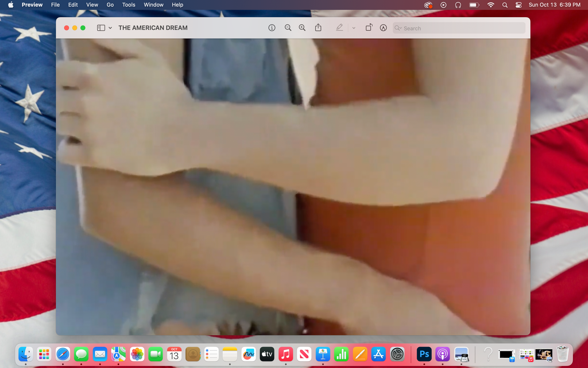
Task: Select the Highlight pen tool
Action: point(340,28)
